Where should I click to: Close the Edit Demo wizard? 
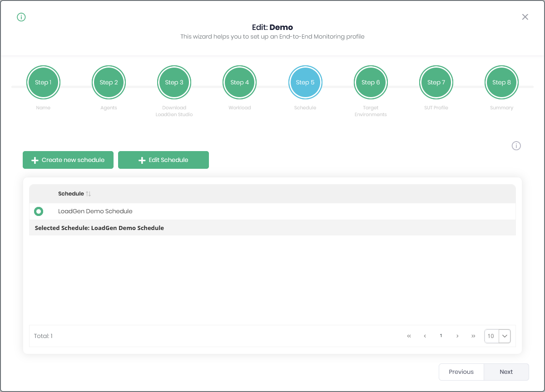point(525,17)
